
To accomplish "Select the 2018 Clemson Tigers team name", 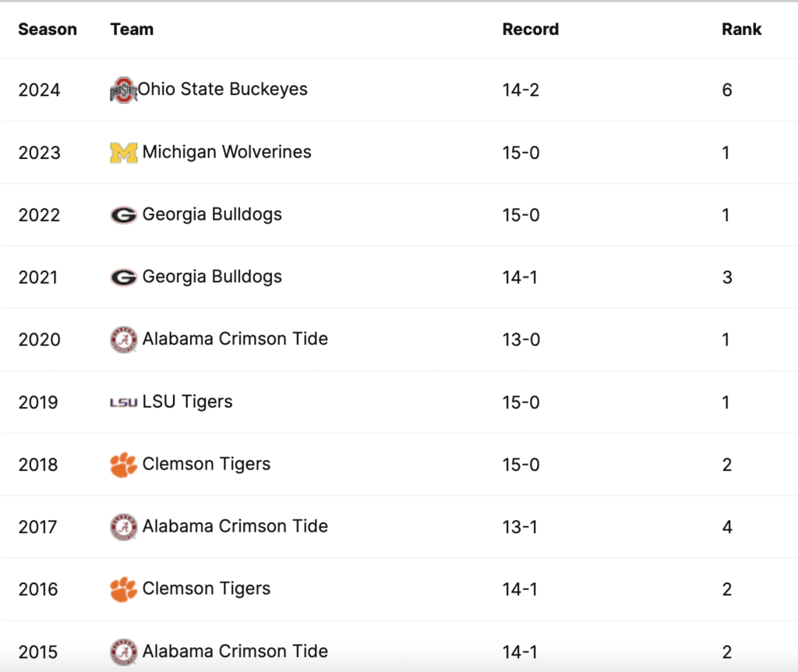I will [207, 464].
